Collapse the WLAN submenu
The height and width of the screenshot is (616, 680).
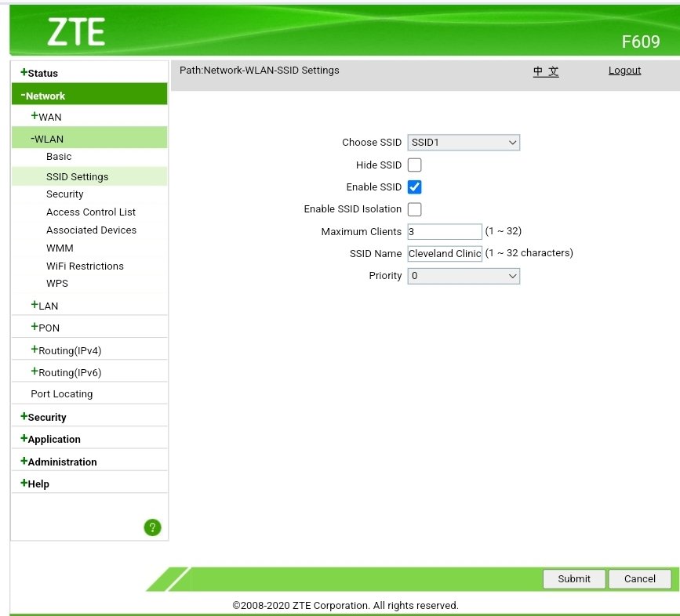(89, 139)
